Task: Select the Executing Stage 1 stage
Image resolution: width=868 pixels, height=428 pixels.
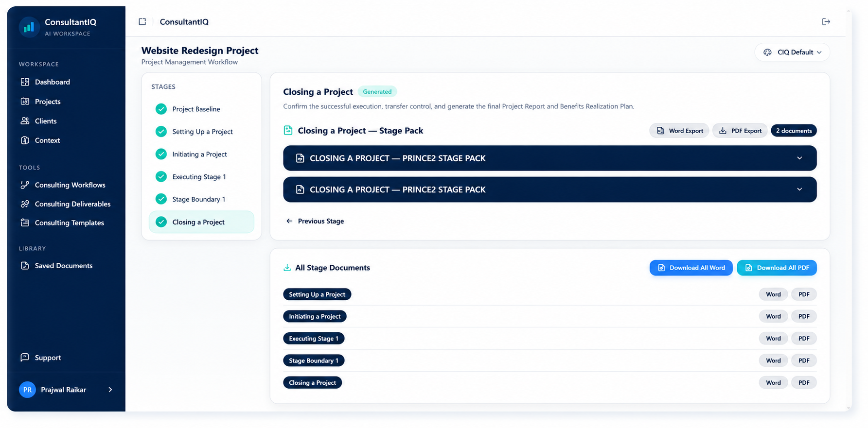Action: tap(201, 177)
